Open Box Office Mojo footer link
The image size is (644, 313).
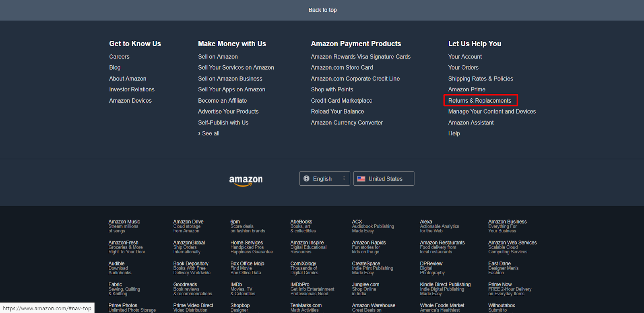tap(247, 268)
